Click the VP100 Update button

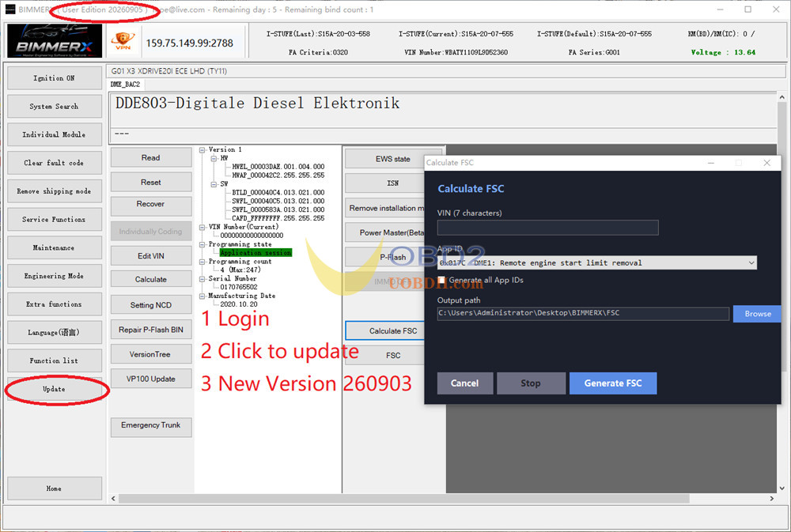point(151,379)
